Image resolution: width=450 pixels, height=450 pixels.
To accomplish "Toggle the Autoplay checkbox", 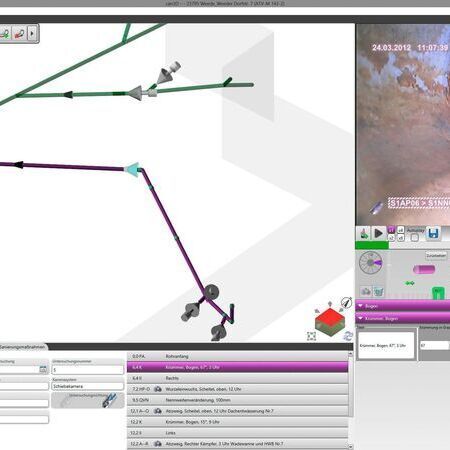I will pos(414,237).
